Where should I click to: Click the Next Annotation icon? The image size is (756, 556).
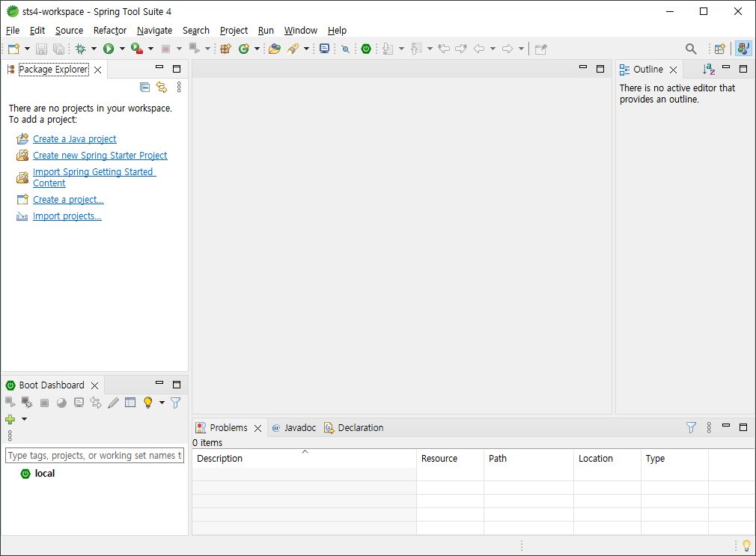pyautogui.click(x=388, y=49)
